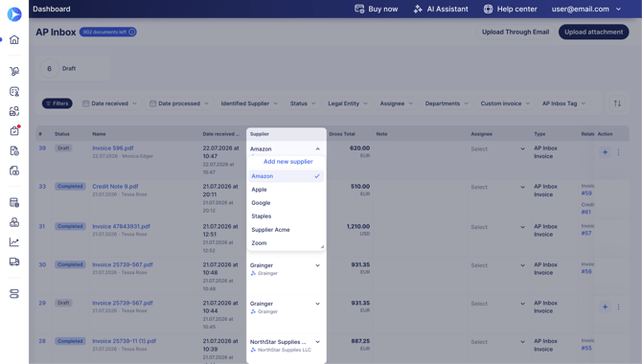This screenshot has width=642, height=364.
Task: Open the three-dot menu for row 29
Action: coord(619,307)
